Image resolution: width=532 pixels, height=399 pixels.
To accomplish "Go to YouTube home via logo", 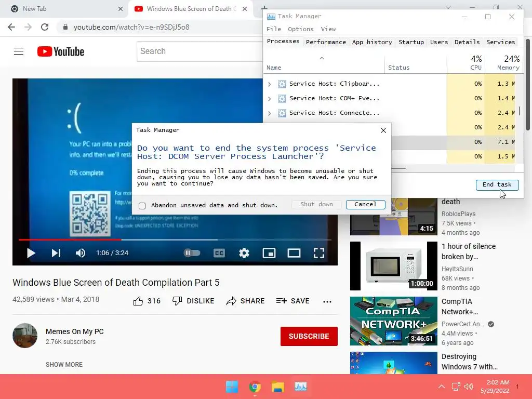I will point(61,51).
